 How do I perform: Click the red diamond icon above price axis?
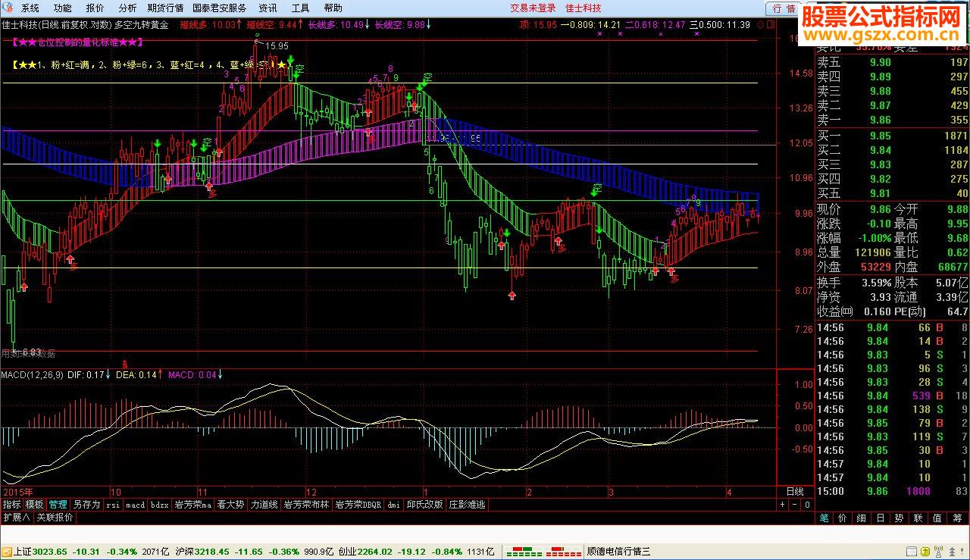pyautogui.click(x=761, y=24)
